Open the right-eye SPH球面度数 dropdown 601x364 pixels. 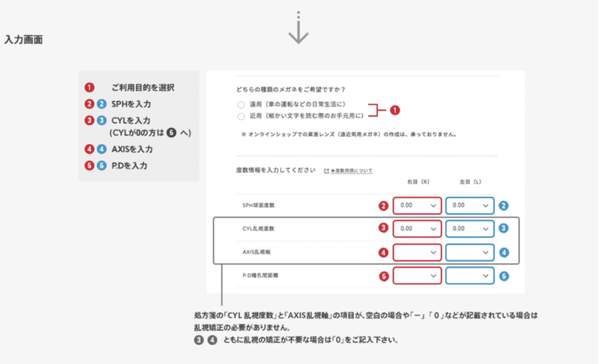[x=417, y=206]
